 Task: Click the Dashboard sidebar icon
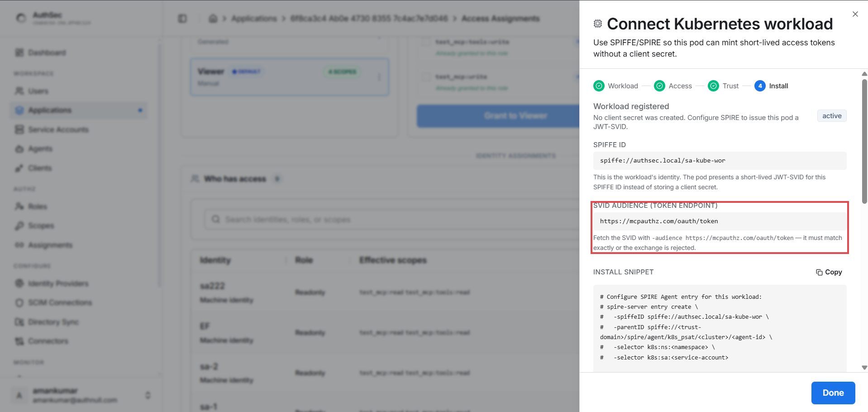pos(19,53)
